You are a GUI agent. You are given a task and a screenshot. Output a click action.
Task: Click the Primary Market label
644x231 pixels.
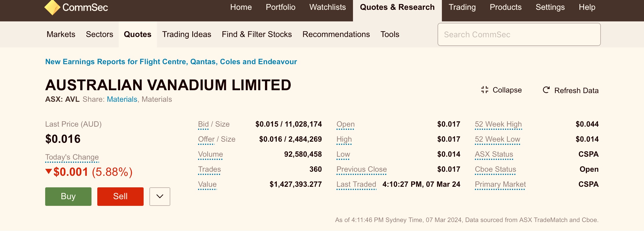pyautogui.click(x=500, y=184)
